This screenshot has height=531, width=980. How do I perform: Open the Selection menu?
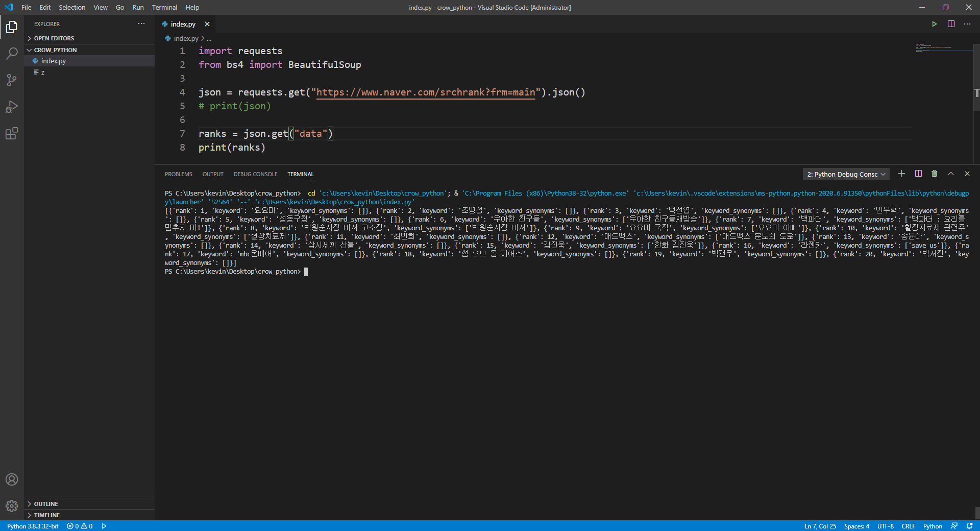coord(72,7)
